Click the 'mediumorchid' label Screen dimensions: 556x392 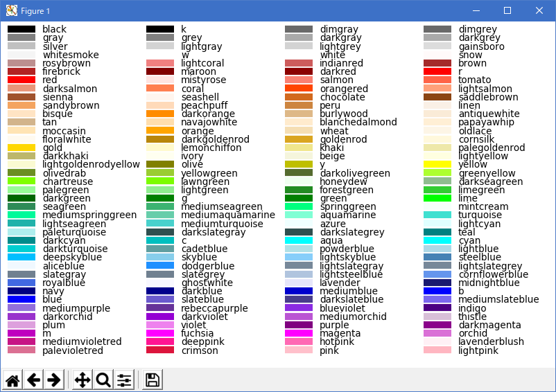(x=353, y=317)
